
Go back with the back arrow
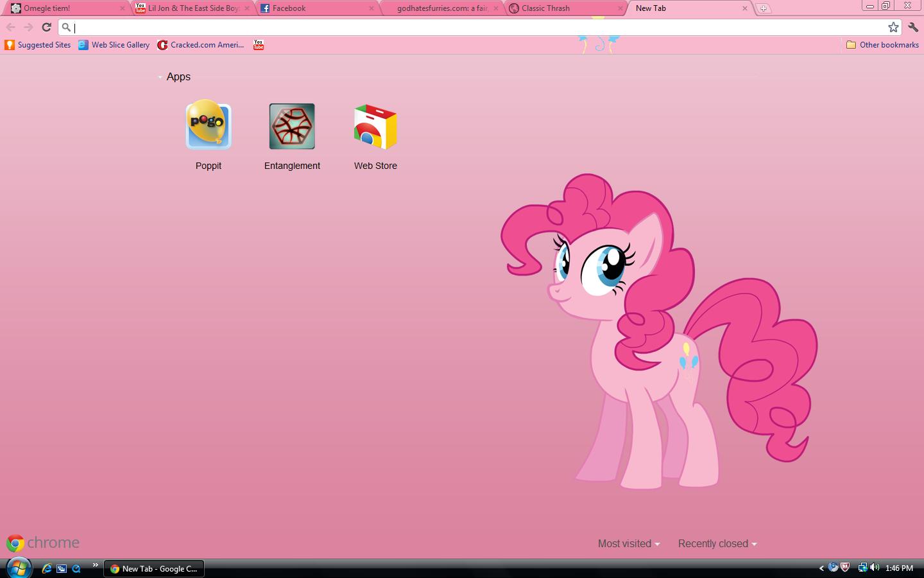click(10, 27)
